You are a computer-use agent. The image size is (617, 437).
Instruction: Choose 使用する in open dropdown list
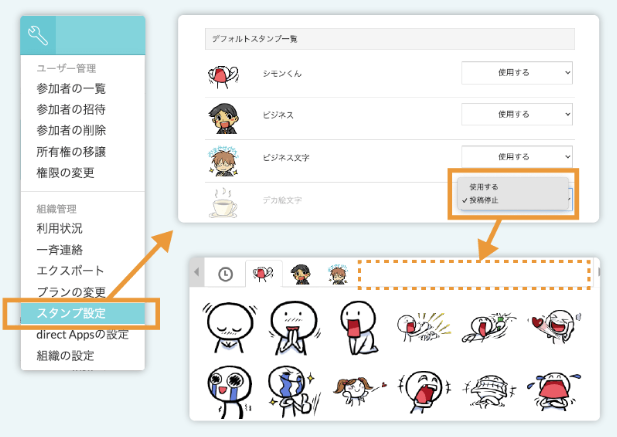point(484,187)
